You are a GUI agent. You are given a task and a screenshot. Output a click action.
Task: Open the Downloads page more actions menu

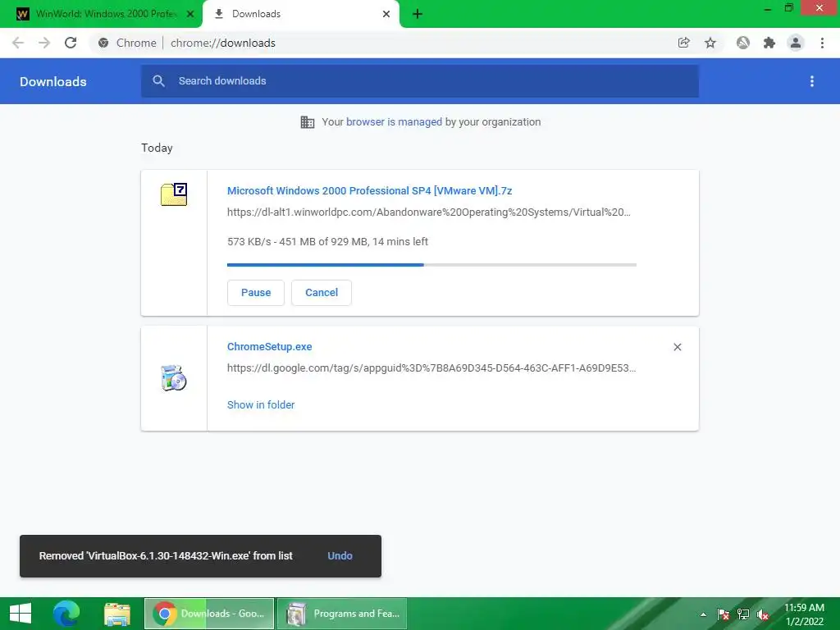tap(812, 81)
